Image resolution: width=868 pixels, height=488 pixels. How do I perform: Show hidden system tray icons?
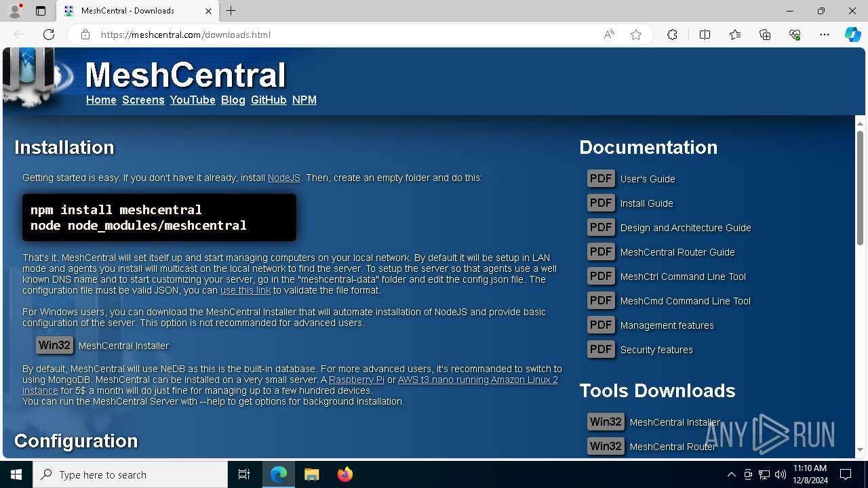731,474
